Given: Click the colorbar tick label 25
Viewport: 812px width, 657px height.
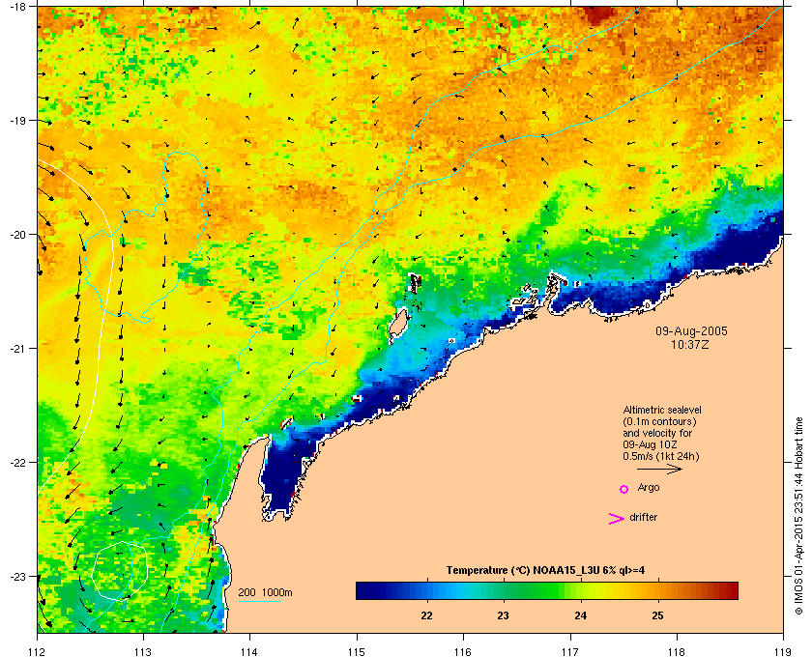Looking at the screenshot, I should (x=657, y=615).
